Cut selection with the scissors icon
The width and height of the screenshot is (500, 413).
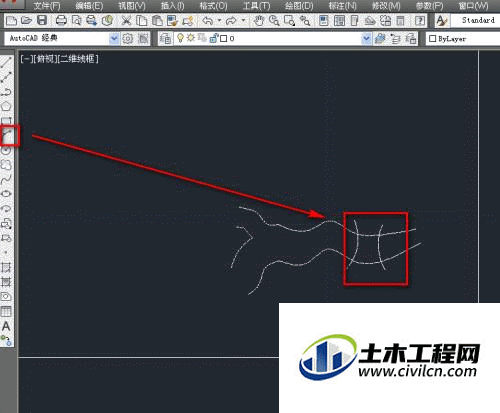[x=126, y=21]
